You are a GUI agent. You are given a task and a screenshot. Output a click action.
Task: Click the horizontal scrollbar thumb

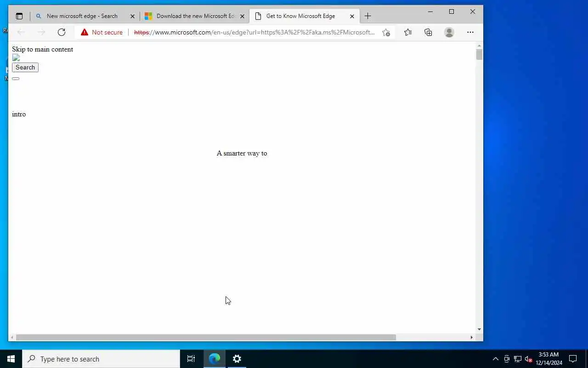click(x=206, y=337)
